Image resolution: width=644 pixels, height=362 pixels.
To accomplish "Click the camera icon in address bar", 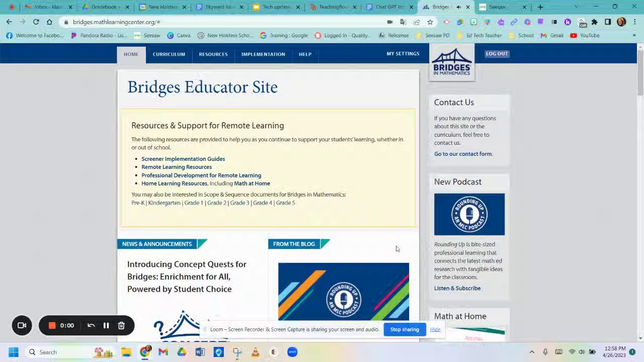I will pyautogui.click(x=390, y=22).
